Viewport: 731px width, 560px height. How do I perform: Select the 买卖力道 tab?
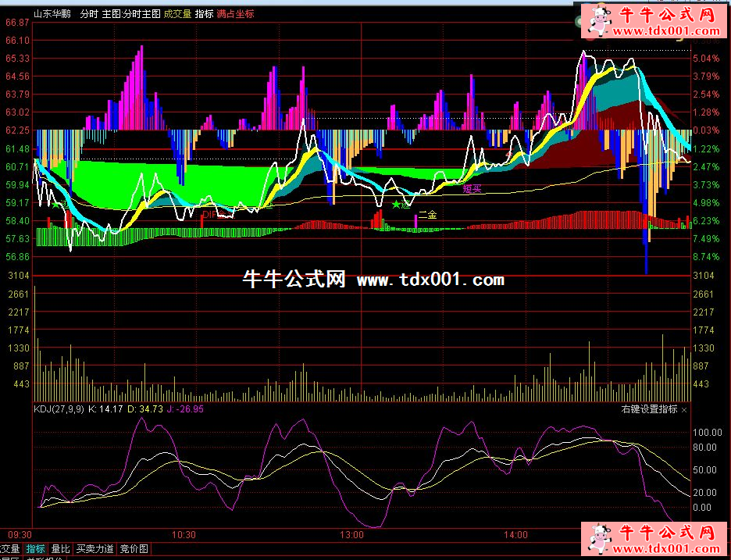click(95, 549)
